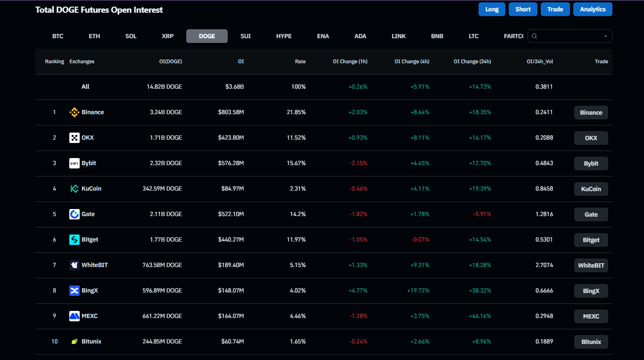Click the "-5.91%" Gate 24h change
This screenshot has height=360, width=644.
click(x=482, y=214)
